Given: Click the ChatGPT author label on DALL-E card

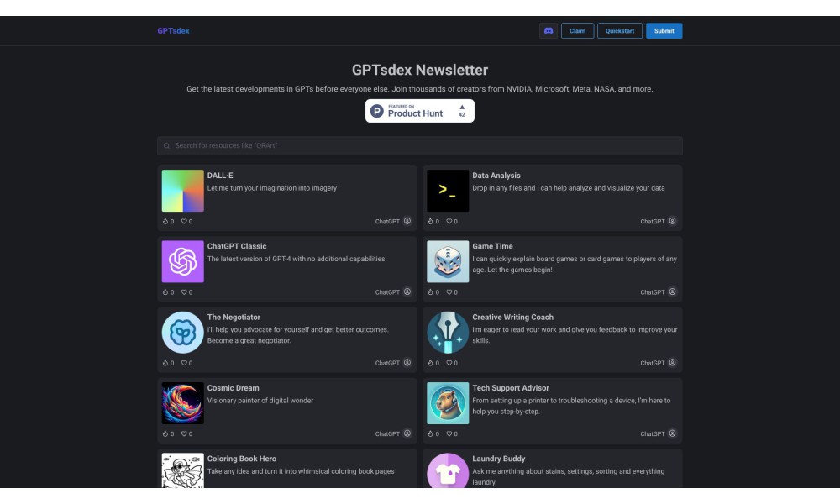Looking at the screenshot, I should coord(387,221).
